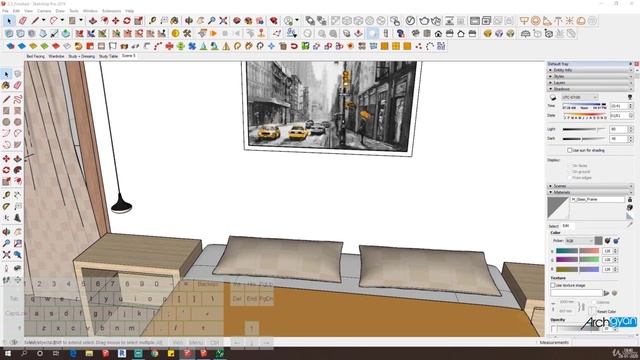Click the current material color swatch
Image resolution: width=640 pixels, height=360 pixels.
pos(598,241)
